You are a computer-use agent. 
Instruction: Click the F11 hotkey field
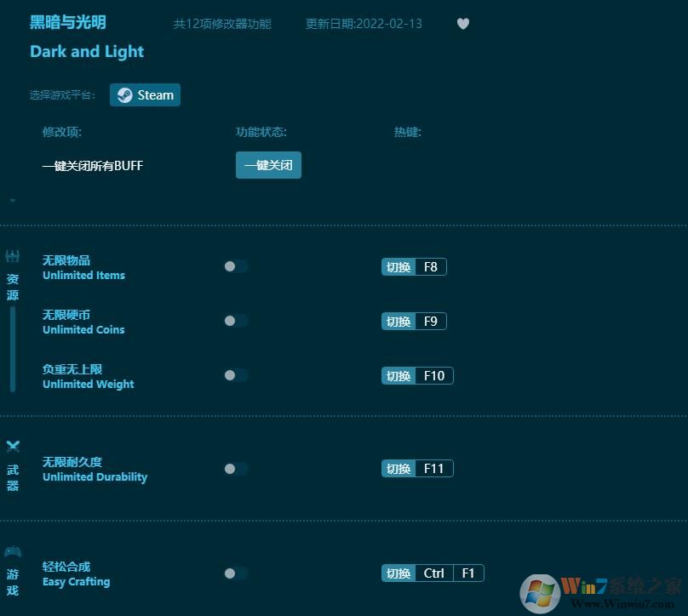point(434,469)
